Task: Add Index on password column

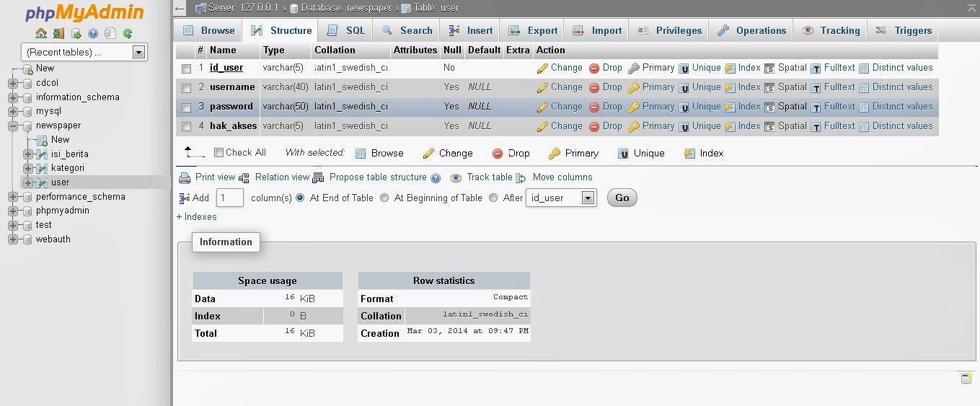Action: click(742, 107)
